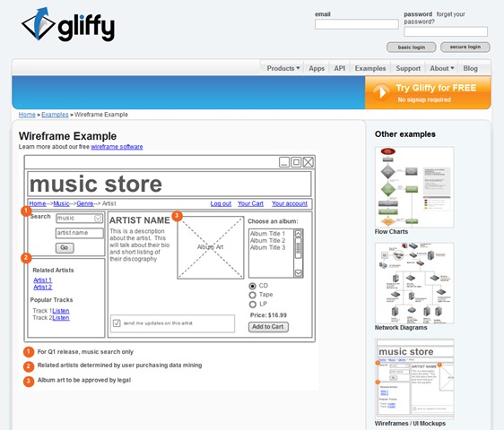Click the wireframe maximize window icon
504x430 pixels.
(x=296, y=162)
